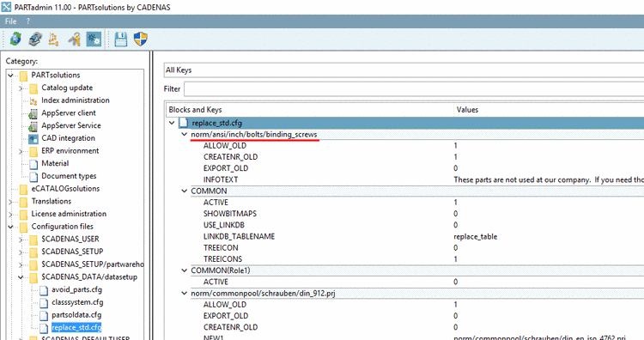Click the keys and user toolbar icon
Image resolution: width=644 pixels, height=340 pixels.
click(75, 39)
